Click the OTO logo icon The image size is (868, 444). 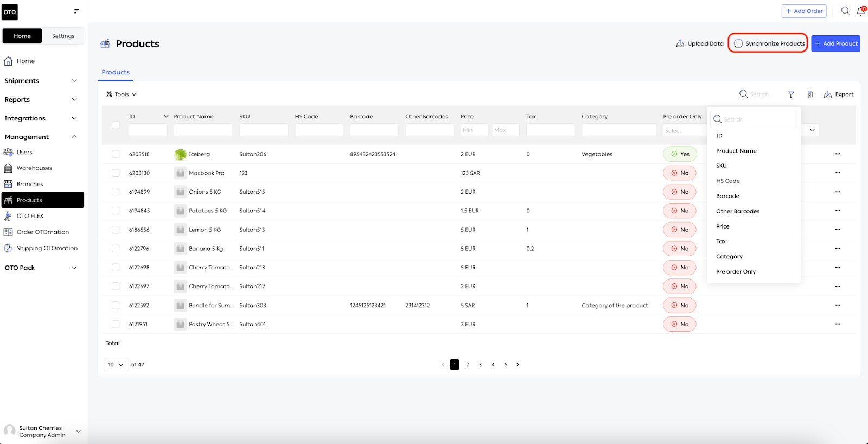pos(10,12)
